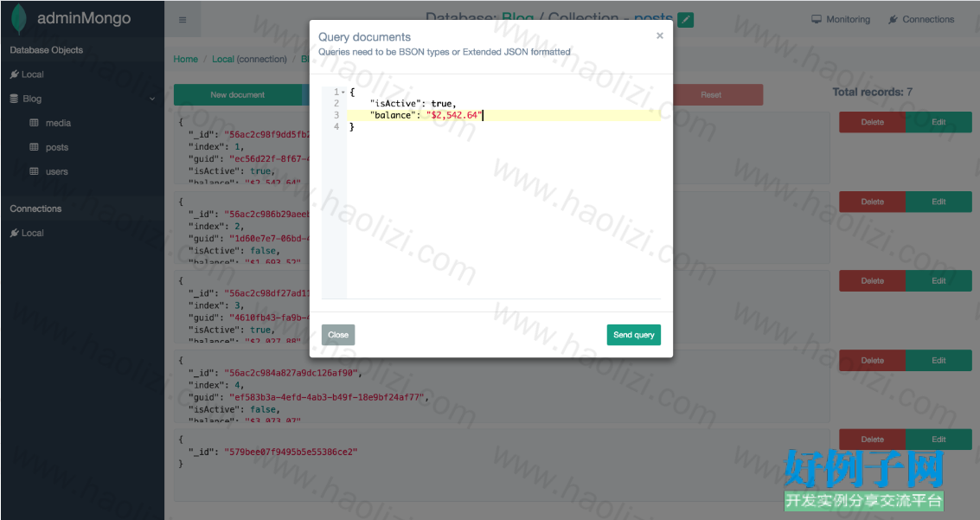
Task: Click the "isActive": true line in editor
Action: pyautogui.click(x=413, y=104)
